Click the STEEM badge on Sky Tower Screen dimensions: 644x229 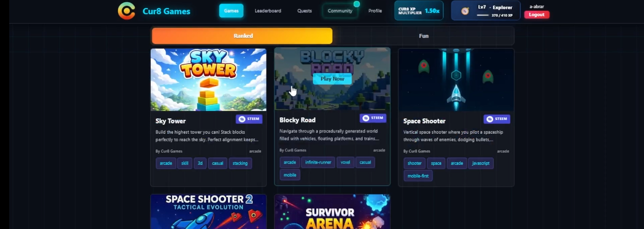pos(249,119)
